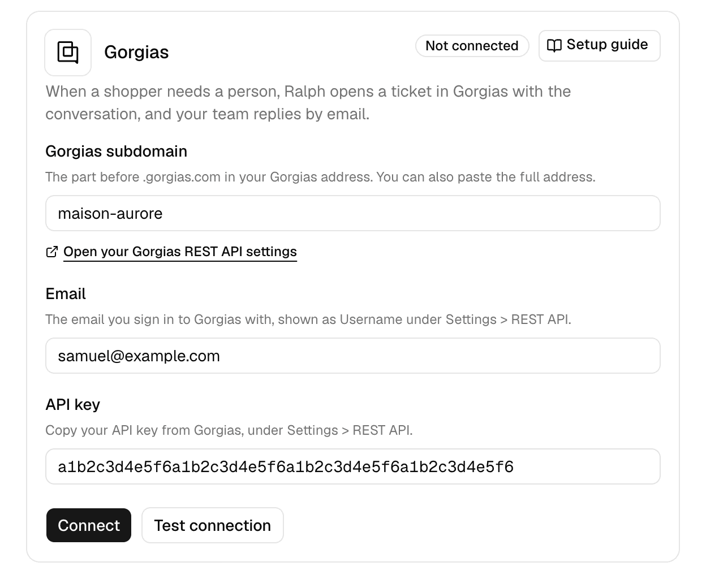The image size is (706, 588).
Task: Click the Gorgias logo icon
Action: (68, 53)
